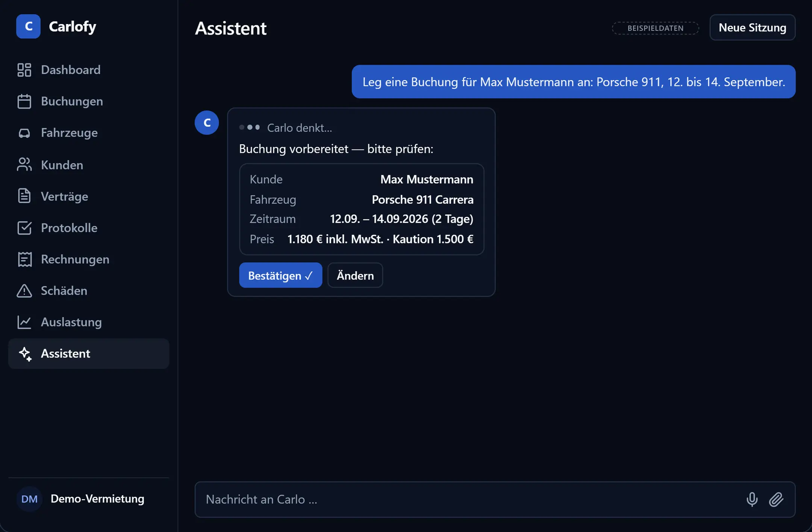Click the Protokolle checkbox icon
The image size is (812, 532).
point(24,228)
